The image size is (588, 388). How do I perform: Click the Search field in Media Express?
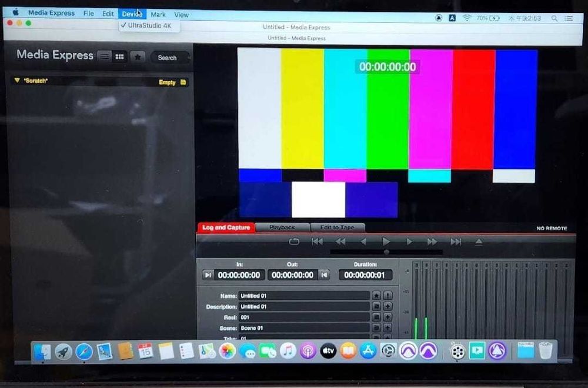coord(169,58)
